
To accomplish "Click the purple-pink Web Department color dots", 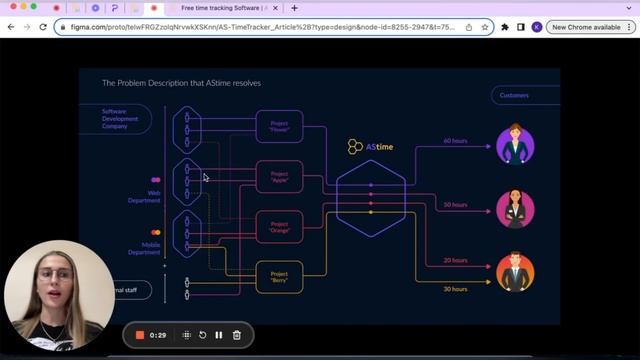I will [156, 180].
